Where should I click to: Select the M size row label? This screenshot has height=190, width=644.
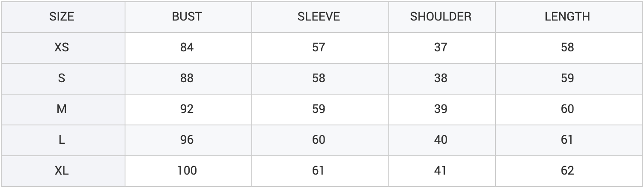point(62,109)
